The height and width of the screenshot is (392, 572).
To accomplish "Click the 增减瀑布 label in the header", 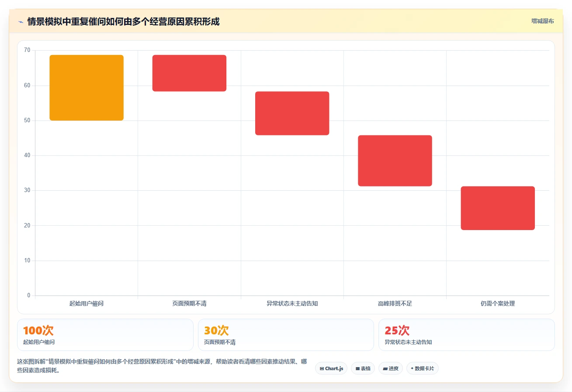I will point(543,21).
